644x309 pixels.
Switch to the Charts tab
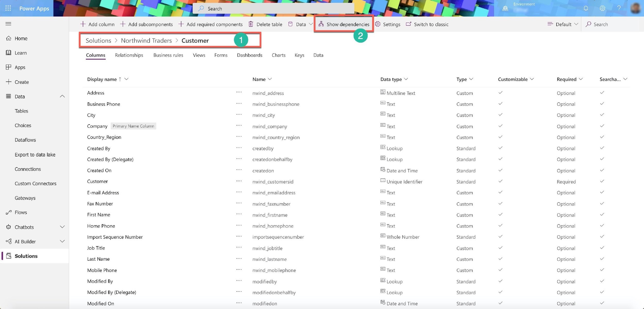[278, 55]
